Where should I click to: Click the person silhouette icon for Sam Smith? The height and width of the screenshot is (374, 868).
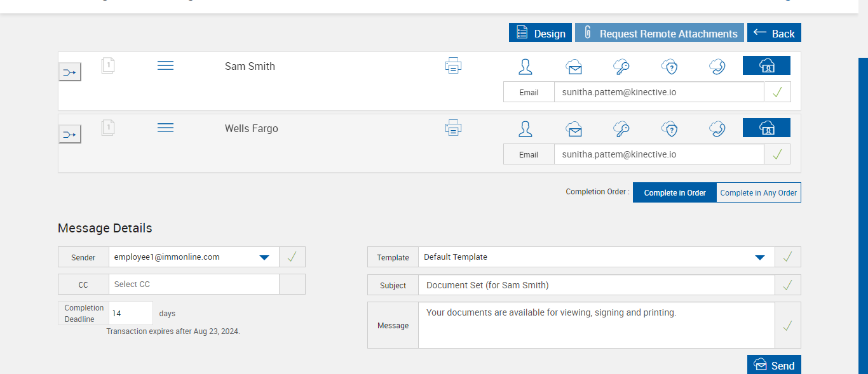tap(526, 67)
